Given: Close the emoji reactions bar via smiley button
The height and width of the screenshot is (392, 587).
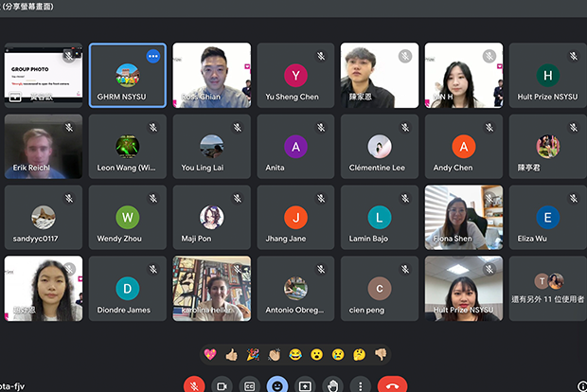Looking at the screenshot, I should pos(277,385).
